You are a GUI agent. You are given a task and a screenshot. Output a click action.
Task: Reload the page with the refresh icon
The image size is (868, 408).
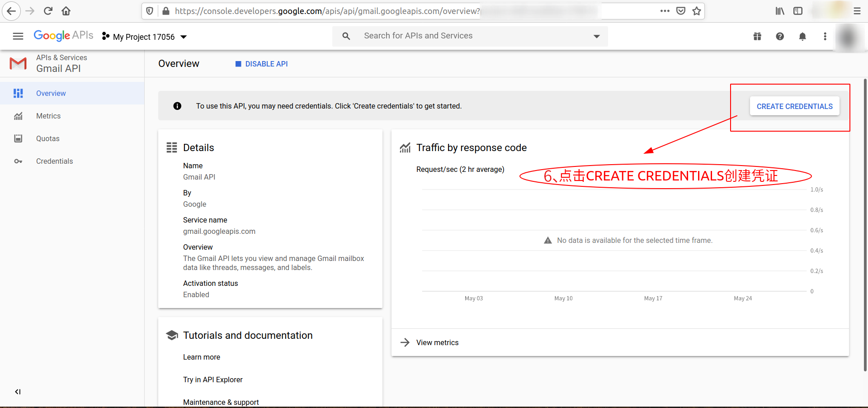[x=48, y=11]
